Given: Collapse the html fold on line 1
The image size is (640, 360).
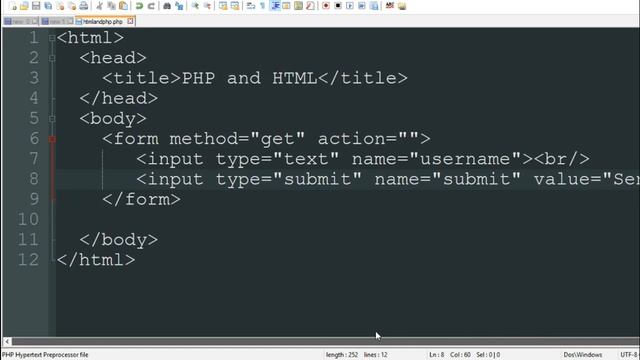Looking at the screenshot, I should 52,38.
